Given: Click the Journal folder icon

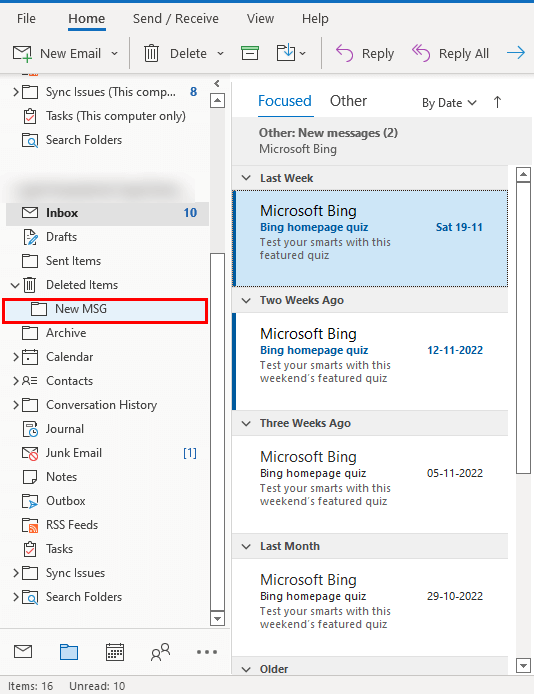Looking at the screenshot, I should (30, 429).
